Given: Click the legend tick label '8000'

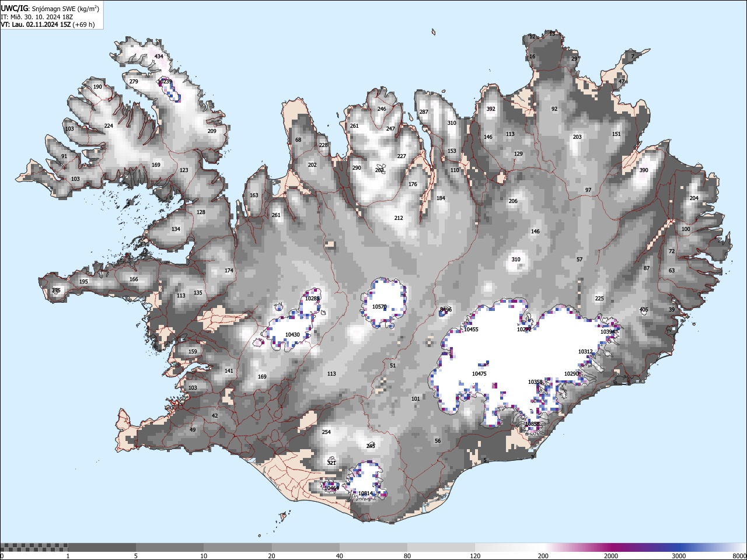Looking at the screenshot, I should click(739, 556).
